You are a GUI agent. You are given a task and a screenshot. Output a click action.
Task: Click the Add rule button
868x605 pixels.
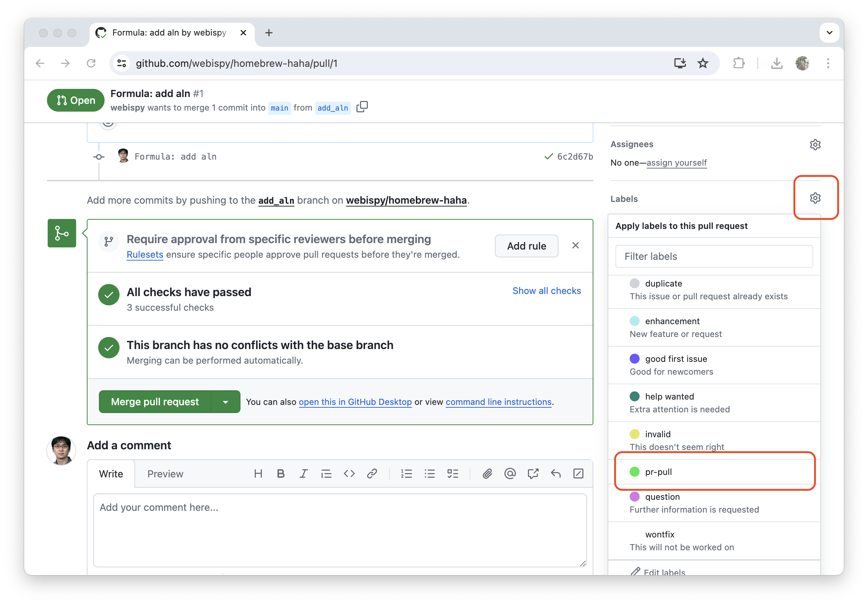tap(526, 246)
